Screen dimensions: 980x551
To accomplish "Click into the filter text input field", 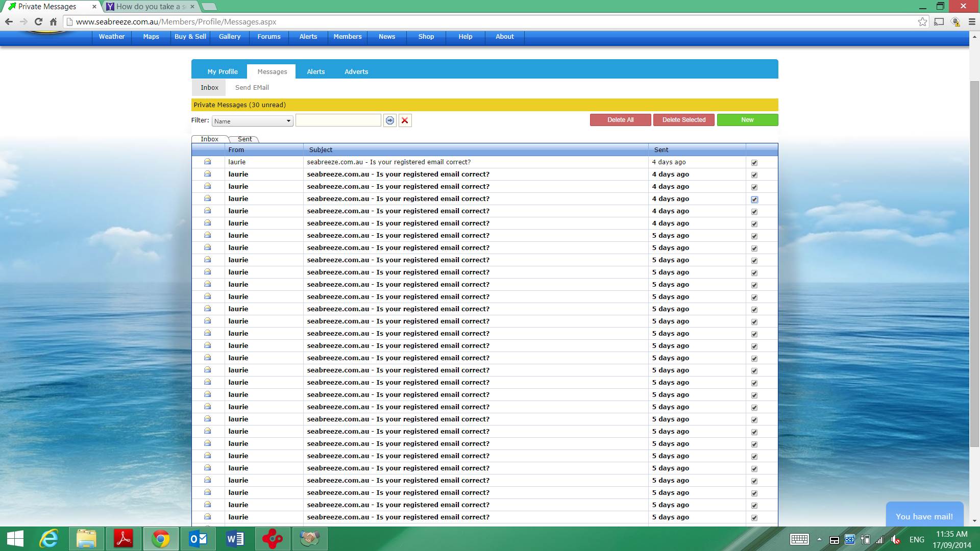I will click(x=338, y=120).
